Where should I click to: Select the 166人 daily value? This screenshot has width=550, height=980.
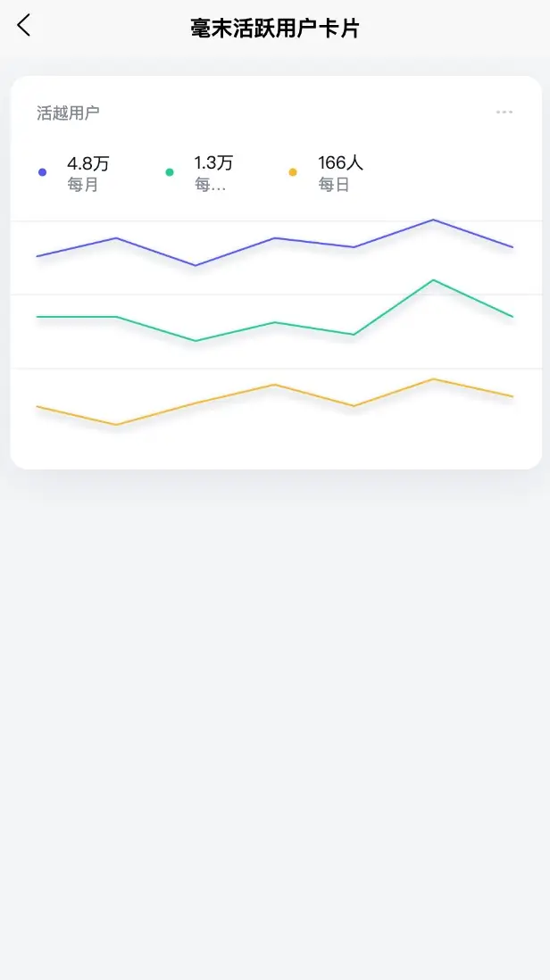click(340, 163)
